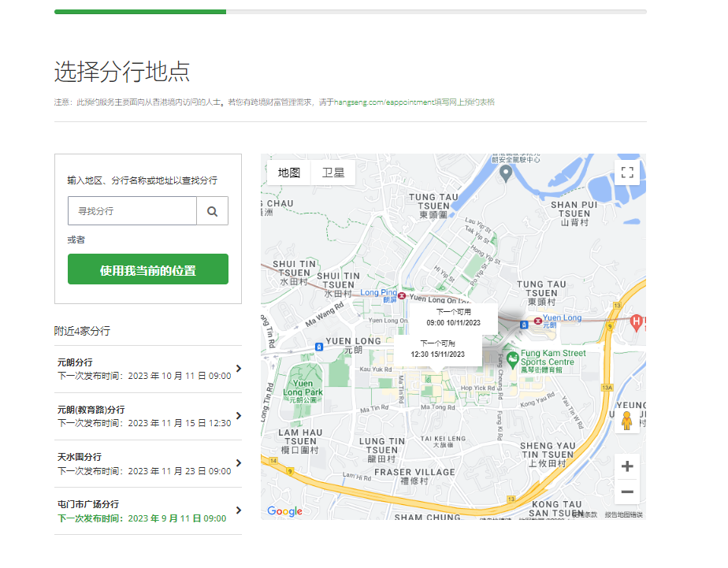Click the green progress bar at top
The height and width of the screenshot is (568, 728).
tap(139, 12)
